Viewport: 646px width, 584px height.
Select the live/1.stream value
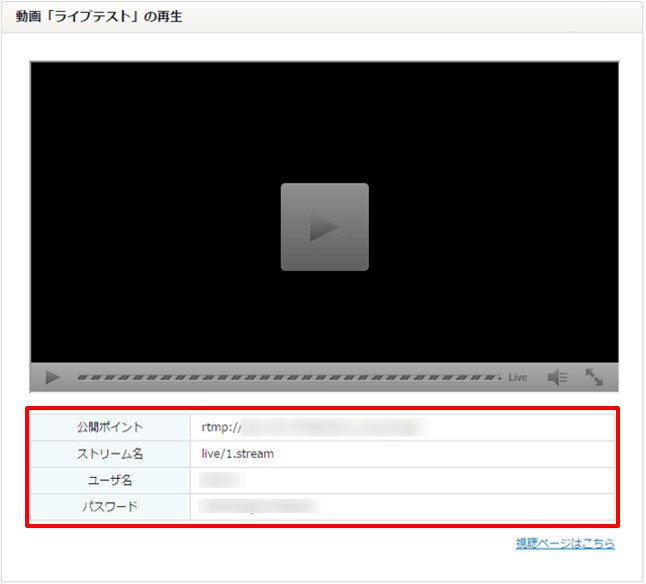pyautogui.click(x=237, y=453)
